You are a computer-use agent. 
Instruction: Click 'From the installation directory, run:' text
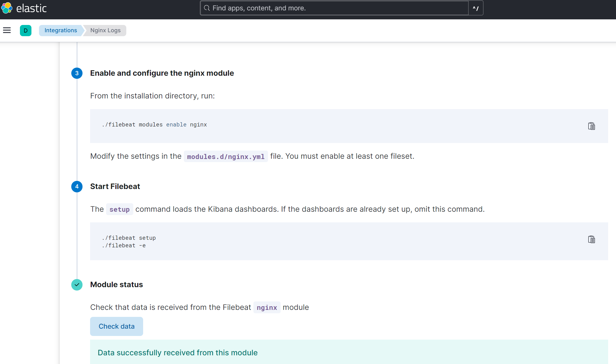click(x=152, y=96)
